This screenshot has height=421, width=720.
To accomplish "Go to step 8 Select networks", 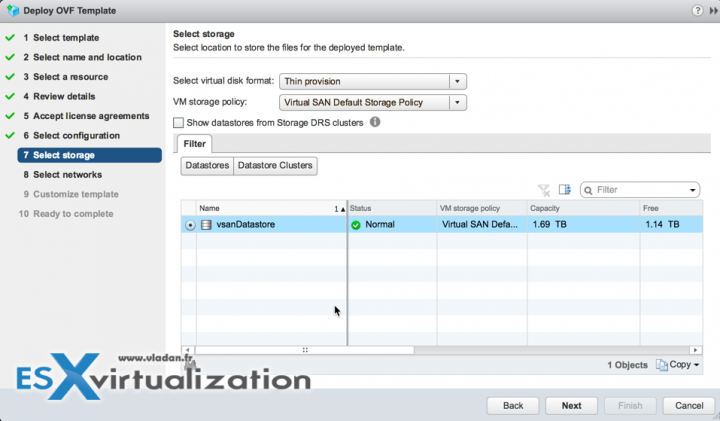I will (62, 175).
